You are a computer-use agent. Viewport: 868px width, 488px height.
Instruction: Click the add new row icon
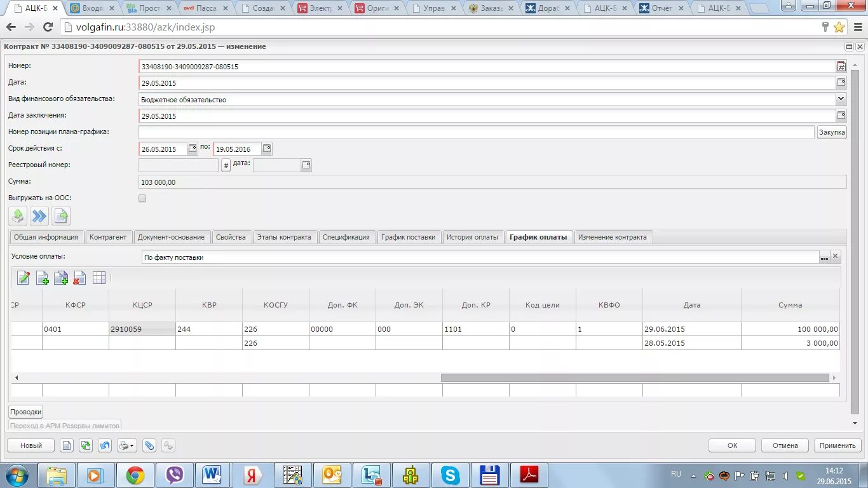[x=43, y=278]
